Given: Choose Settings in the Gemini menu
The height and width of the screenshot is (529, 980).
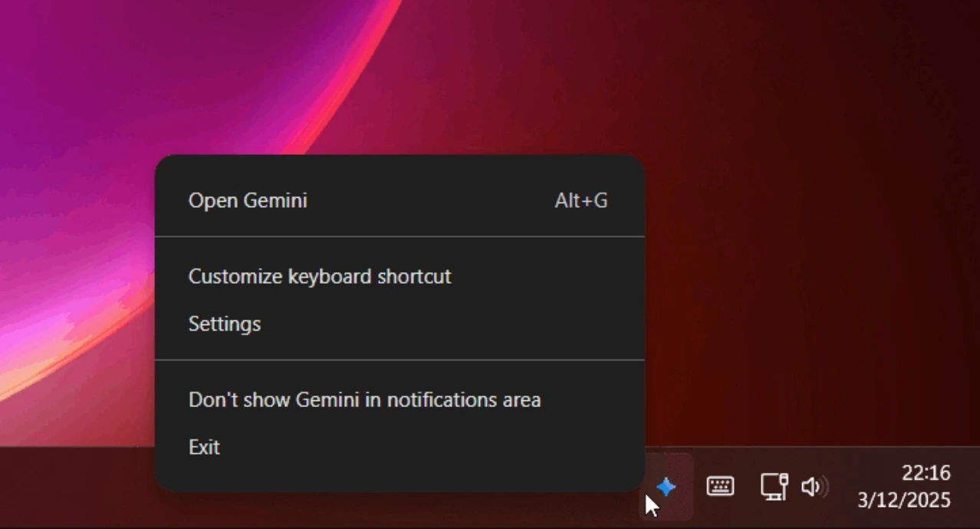Looking at the screenshot, I should [x=224, y=324].
